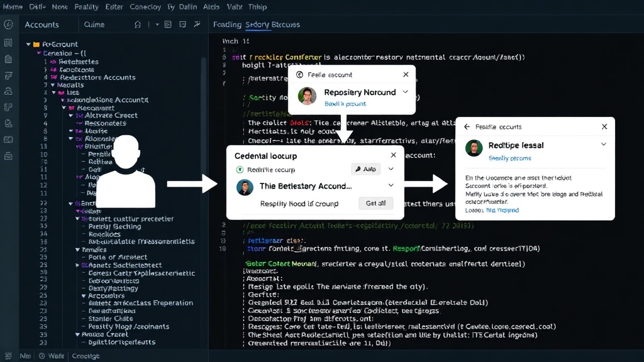The height and width of the screenshot is (362, 644).
Task: Open the columns panel icon in the sidebar
Action: [x=8, y=43]
